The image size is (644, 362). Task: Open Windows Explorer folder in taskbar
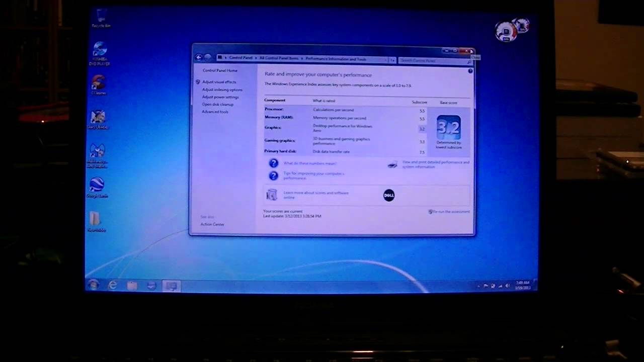[132, 286]
